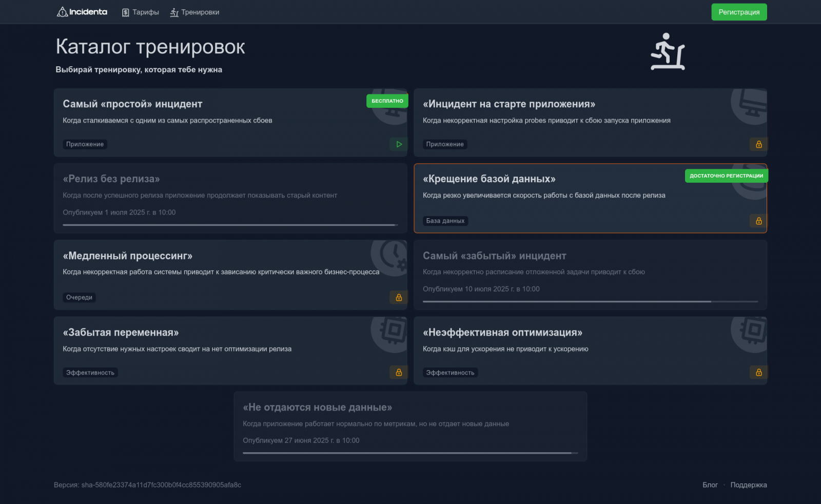Open «Медленный процессинг» card title
This screenshot has height=504, width=821.
(128, 256)
